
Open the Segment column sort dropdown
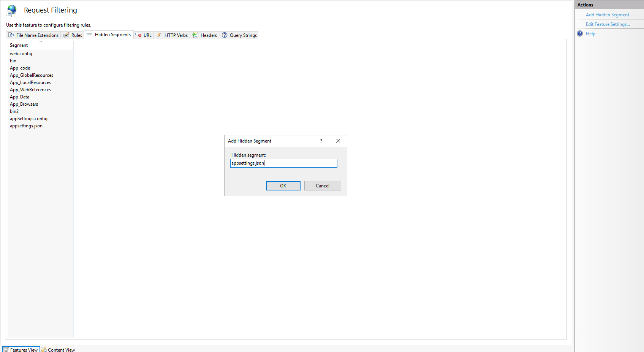pyautogui.click(x=41, y=42)
